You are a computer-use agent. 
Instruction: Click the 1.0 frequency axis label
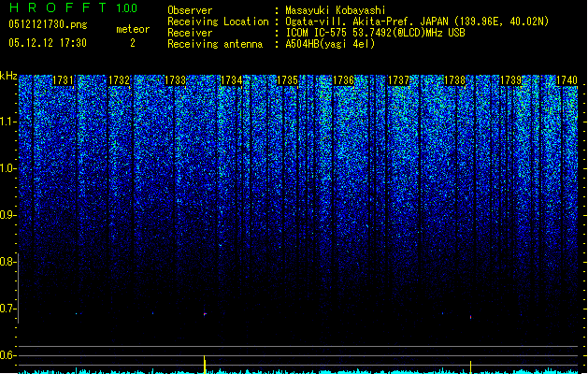7,168
